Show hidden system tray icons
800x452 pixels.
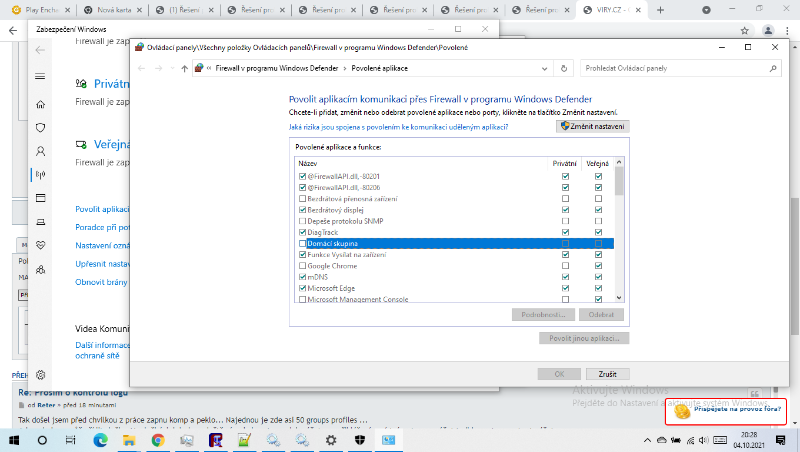tap(647, 440)
